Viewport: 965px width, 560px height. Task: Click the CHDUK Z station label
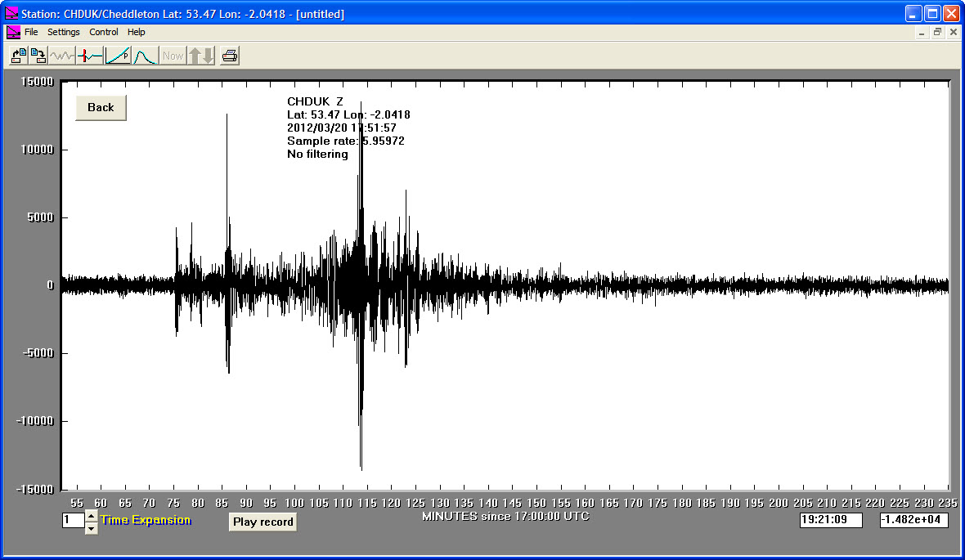coord(315,101)
